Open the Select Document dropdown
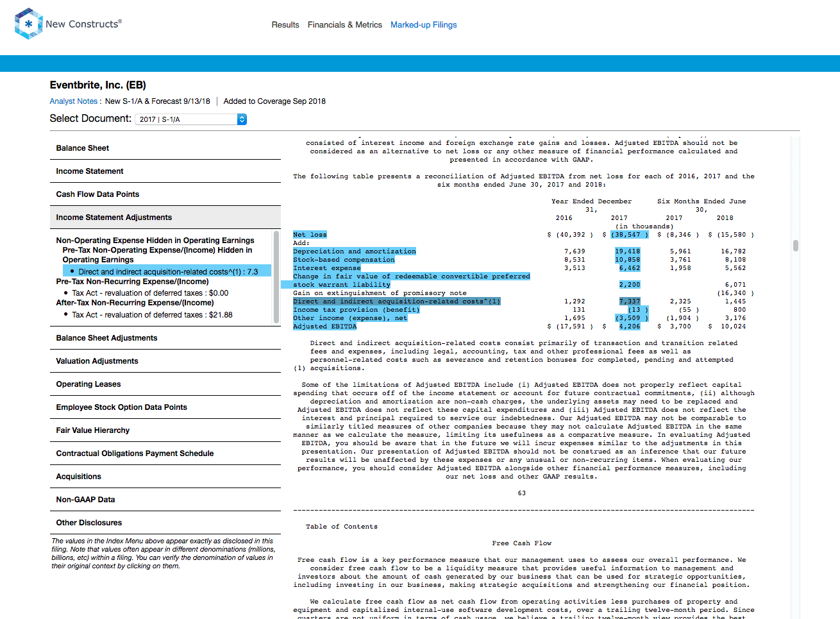Viewport: 840px width, 619px height. coord(190,119)
